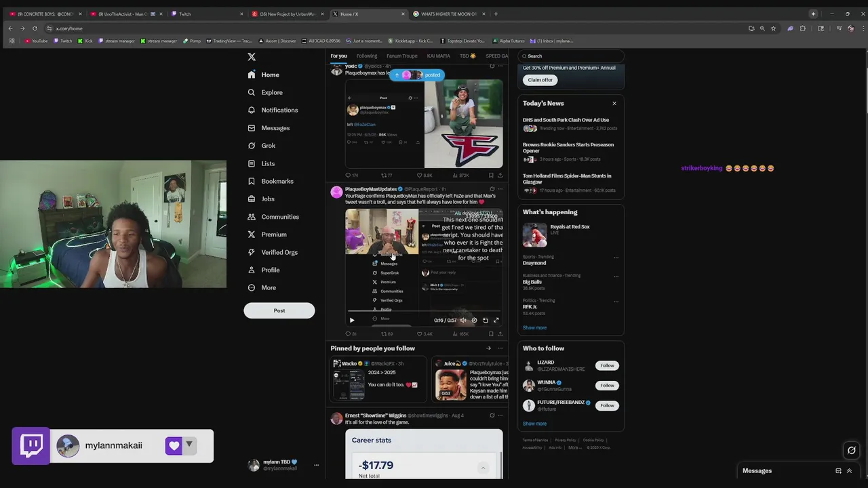Open Grok floating button at bottom right
868x488 pixels.
pos(852,450)
